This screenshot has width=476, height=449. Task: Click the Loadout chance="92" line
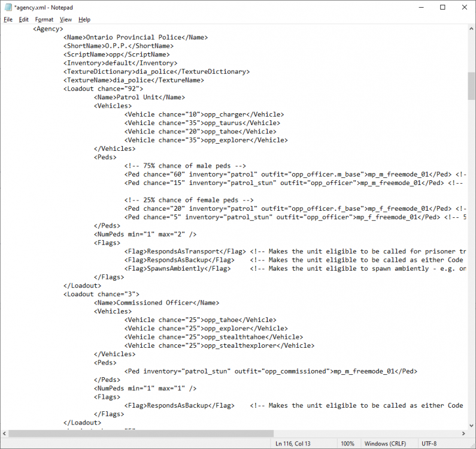pyautogui.click(x=103, y=89)
